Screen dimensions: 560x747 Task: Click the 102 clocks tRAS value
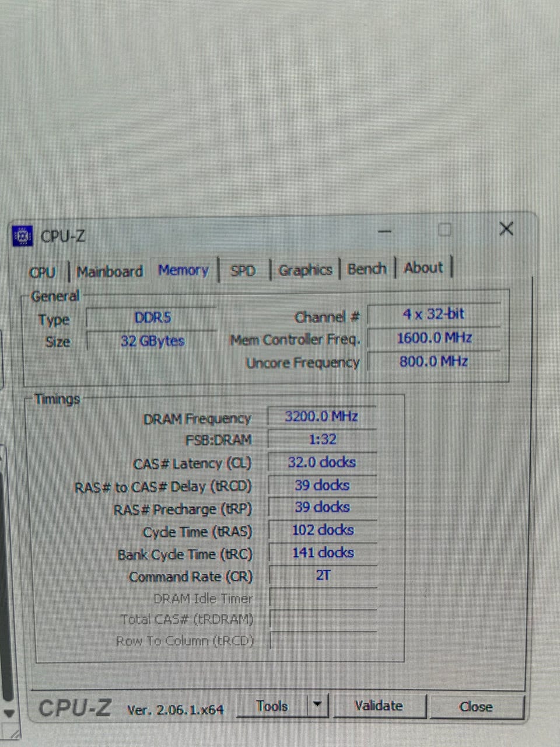pos(323,530)
